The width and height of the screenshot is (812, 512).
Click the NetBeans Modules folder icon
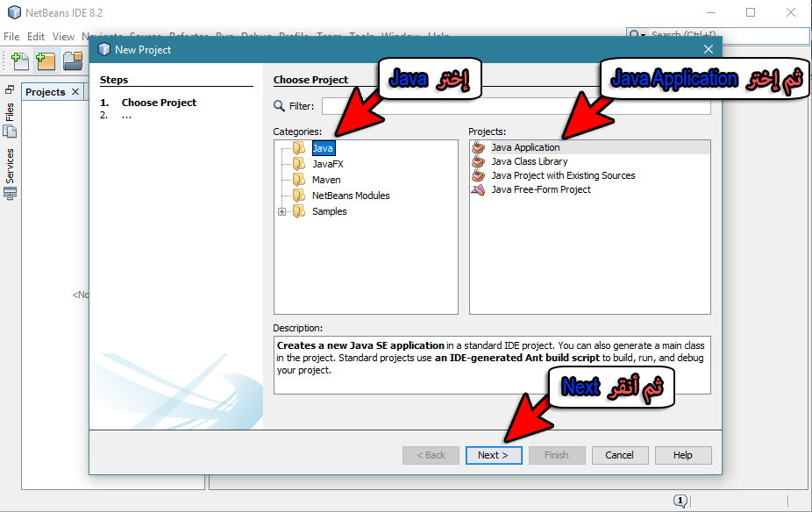tap(299, 196)
